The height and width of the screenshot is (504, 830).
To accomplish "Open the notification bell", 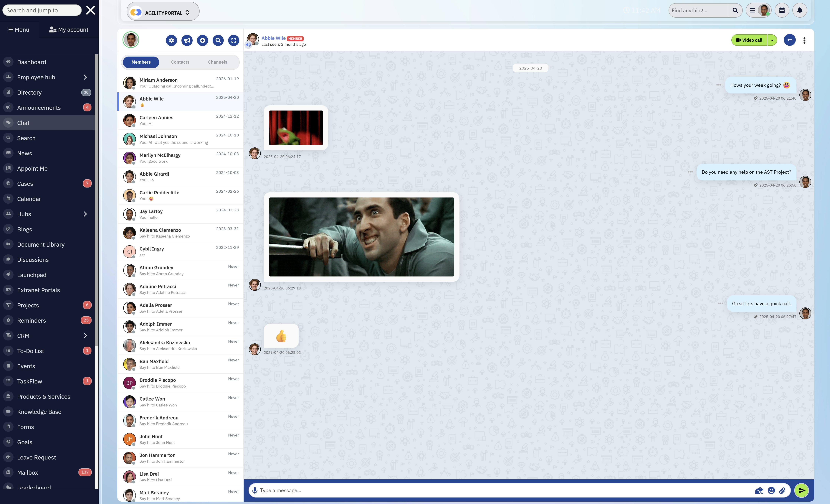I will 800,10.
